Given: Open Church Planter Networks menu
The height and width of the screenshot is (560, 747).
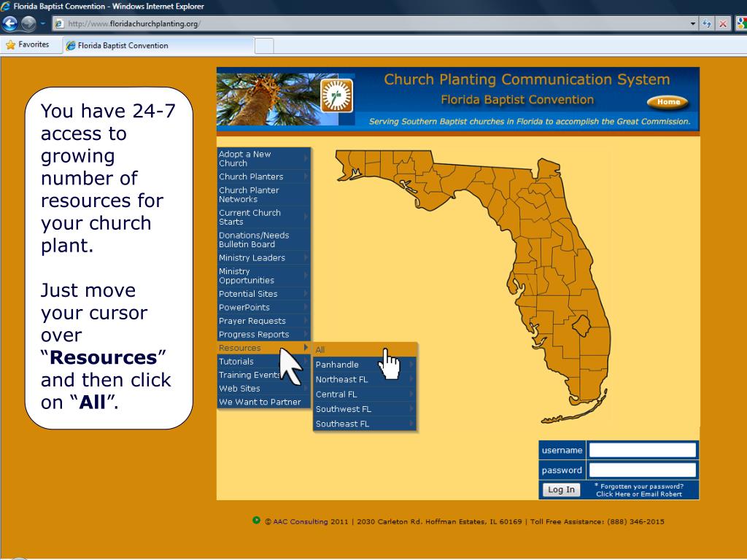Looking at the screenshot, I should pyautogui.click(x=263, y=194).
